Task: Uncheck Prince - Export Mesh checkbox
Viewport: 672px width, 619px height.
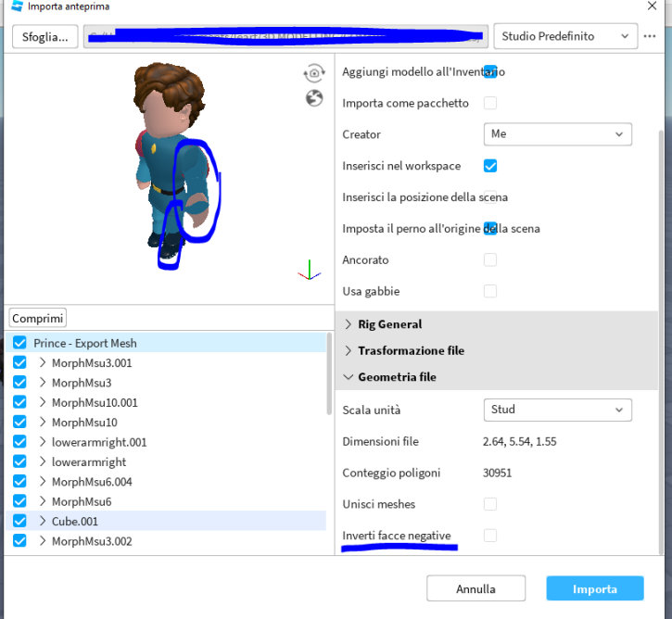Action: tap(19, 343)
